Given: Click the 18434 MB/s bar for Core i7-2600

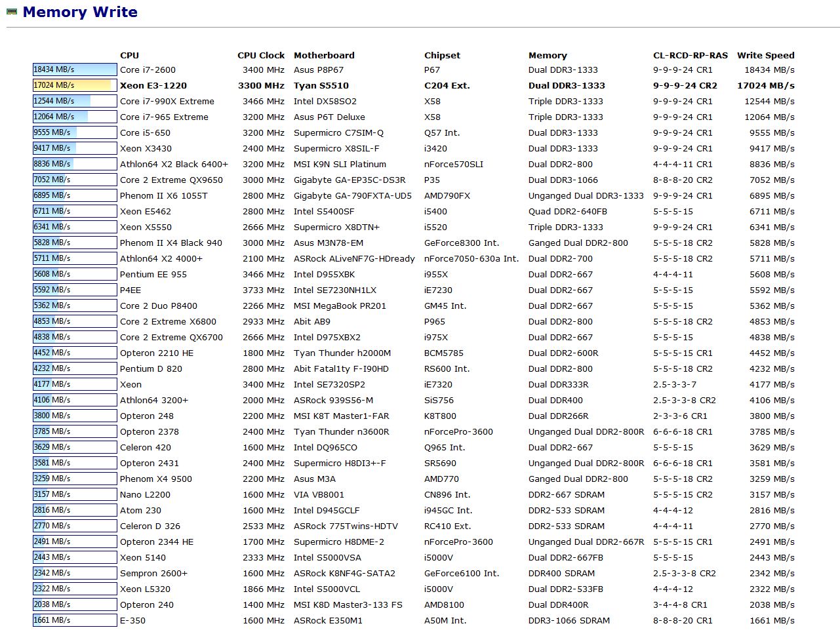Looking at the screenshot, I should [75, 69].
